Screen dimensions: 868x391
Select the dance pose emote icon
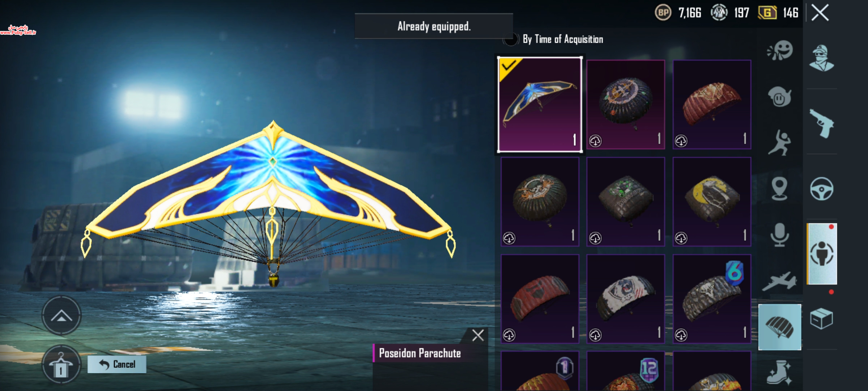tap(779, 143)
